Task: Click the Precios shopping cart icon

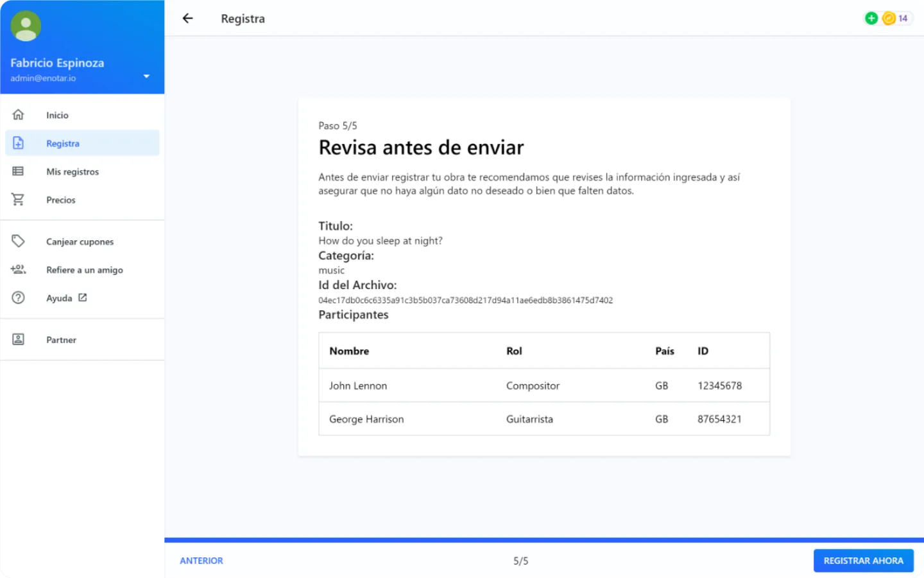Action: (19, 199)
